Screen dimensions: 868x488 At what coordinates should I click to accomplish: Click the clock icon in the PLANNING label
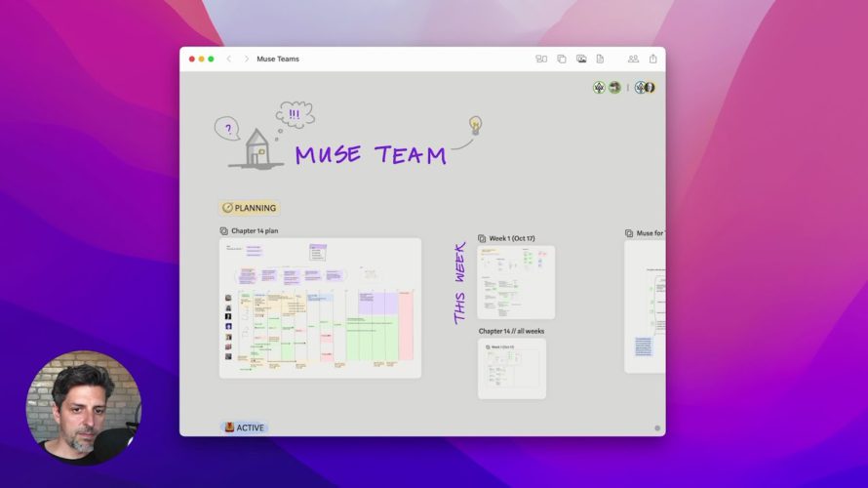click(x=227, y=208)
